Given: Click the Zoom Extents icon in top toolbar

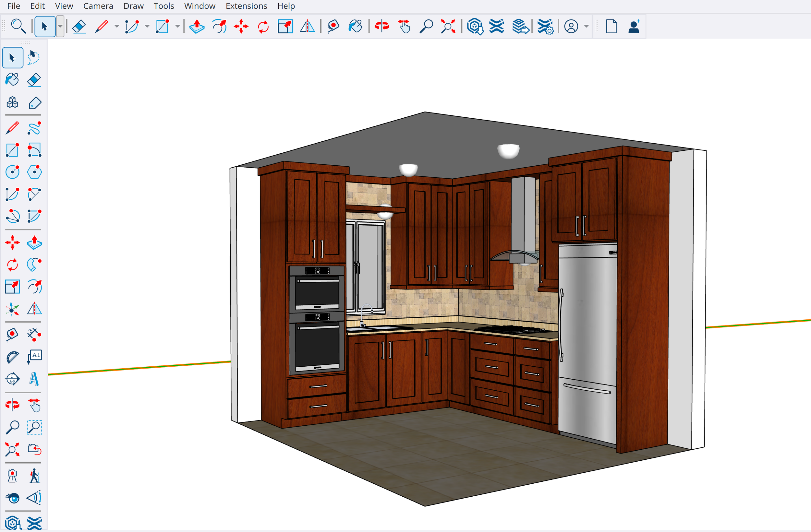Looking at the screenshot, I should point(448,26).
